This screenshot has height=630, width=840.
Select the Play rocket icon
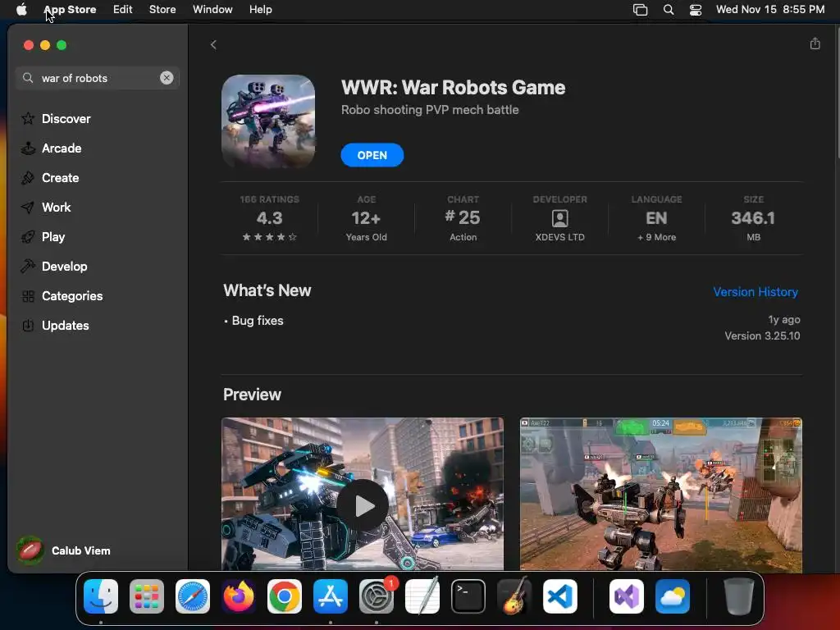click(28, 237)
